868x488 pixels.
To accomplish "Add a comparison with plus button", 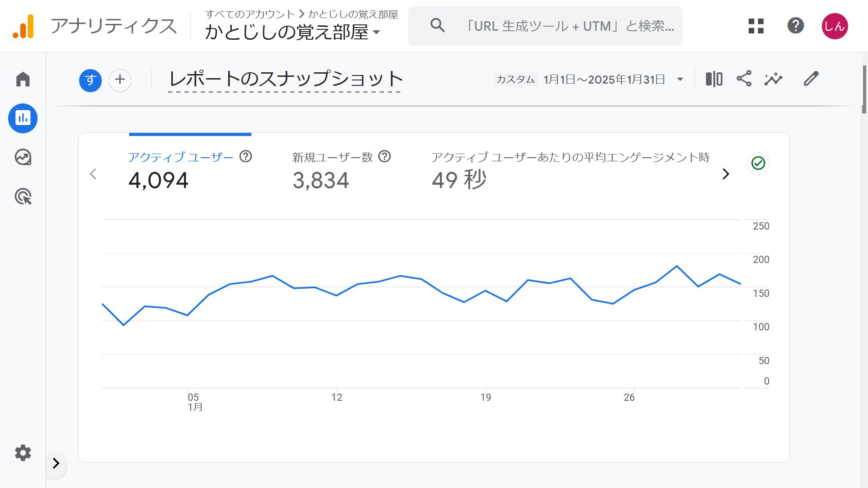I will [120, 80].
